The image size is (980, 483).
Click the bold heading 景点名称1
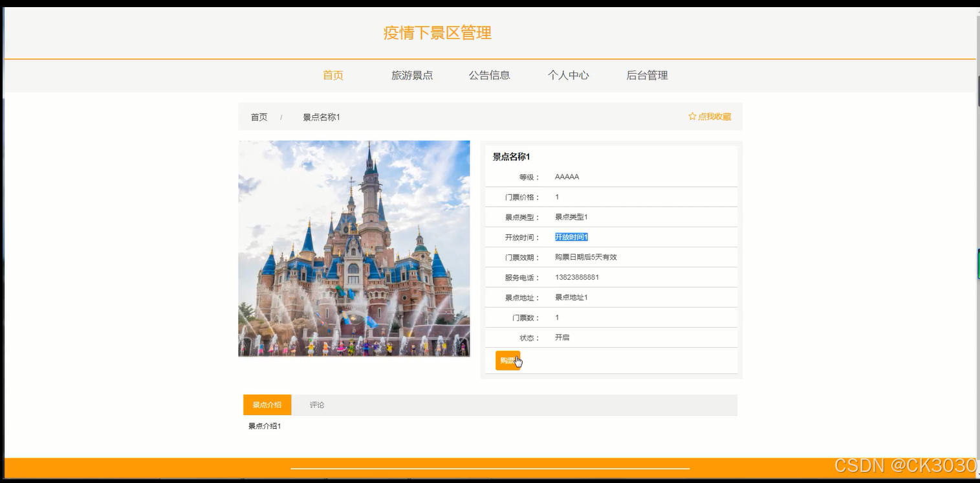tap(512, 157)
